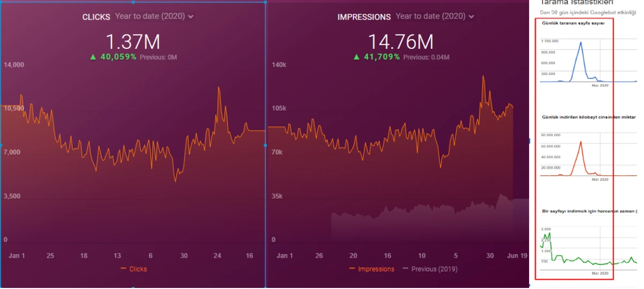Screen dimensions: 644x289
Task: Click the green up-arrow next to 41,709%
Action: point(356,57)
